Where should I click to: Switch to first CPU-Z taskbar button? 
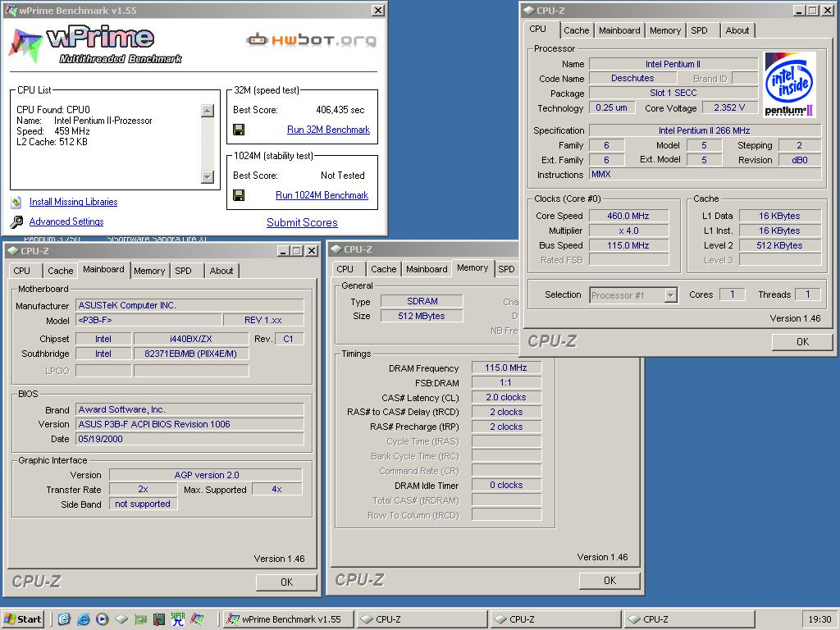point(422,619)
